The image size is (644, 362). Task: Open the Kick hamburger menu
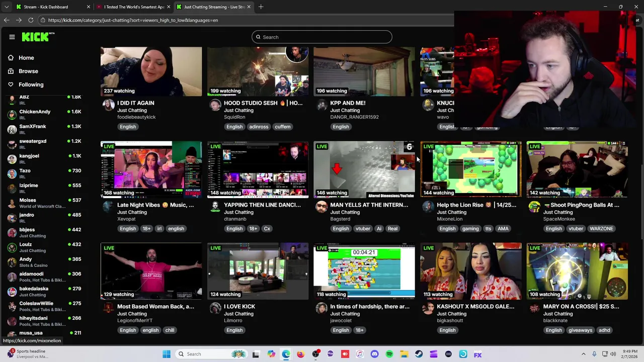pyautogui.click(x=12, y=37)
